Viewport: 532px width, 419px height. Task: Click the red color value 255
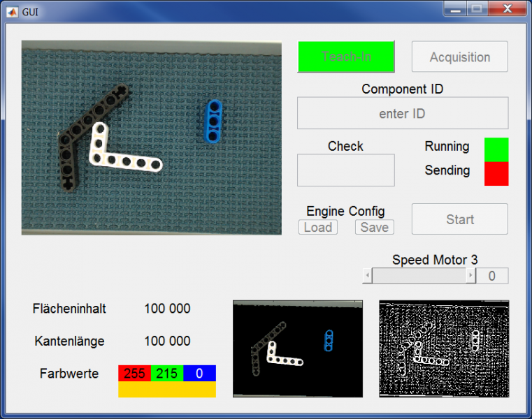134,373
